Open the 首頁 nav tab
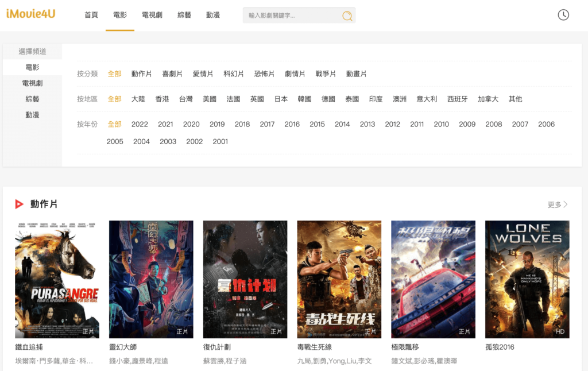 click(91, 15)
